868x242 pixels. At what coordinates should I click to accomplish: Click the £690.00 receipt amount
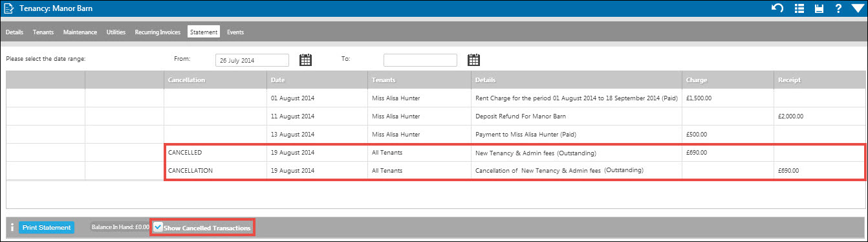tap(788, 171)
